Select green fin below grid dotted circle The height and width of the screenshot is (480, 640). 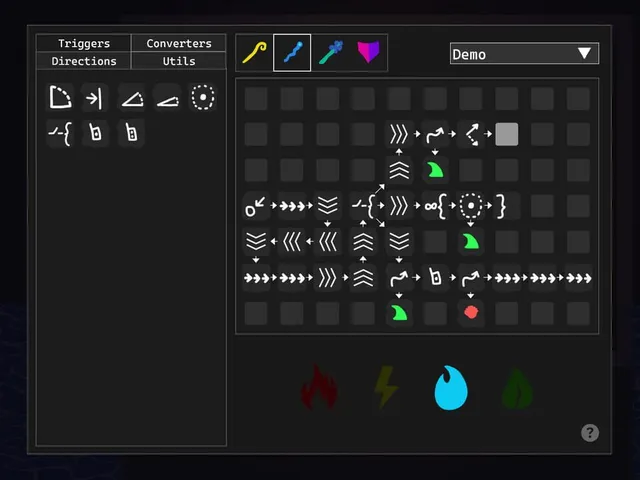471,242
